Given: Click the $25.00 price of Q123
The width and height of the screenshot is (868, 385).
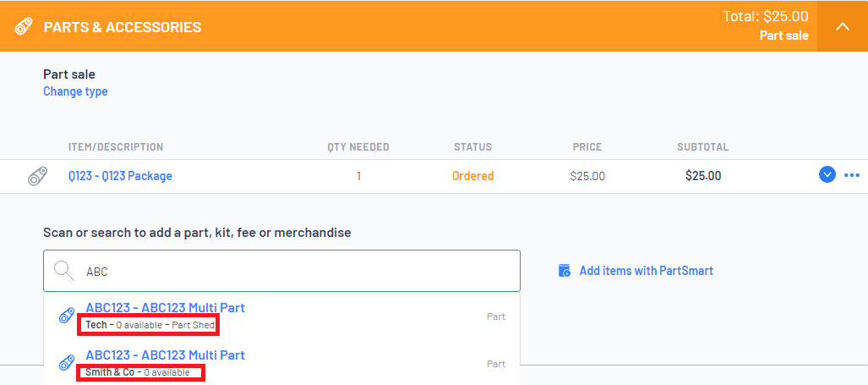Looking at the screenshot, I should [587, 176].
